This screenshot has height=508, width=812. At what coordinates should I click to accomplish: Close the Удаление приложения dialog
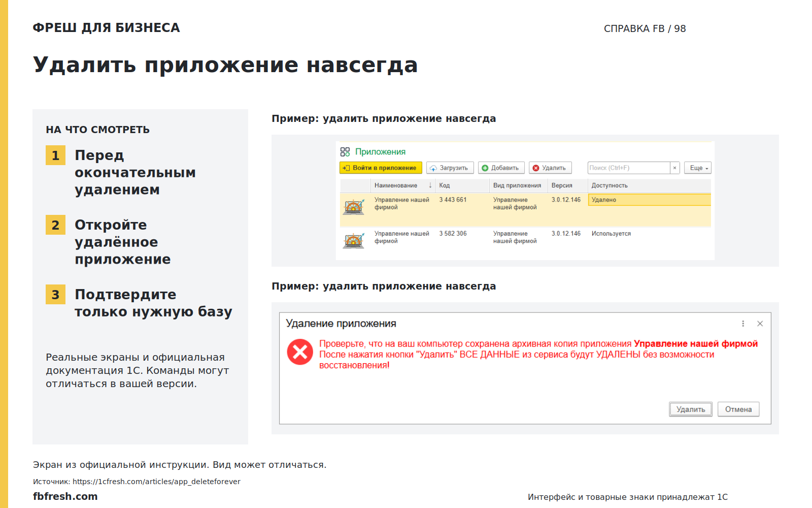(x=760, y=324)
